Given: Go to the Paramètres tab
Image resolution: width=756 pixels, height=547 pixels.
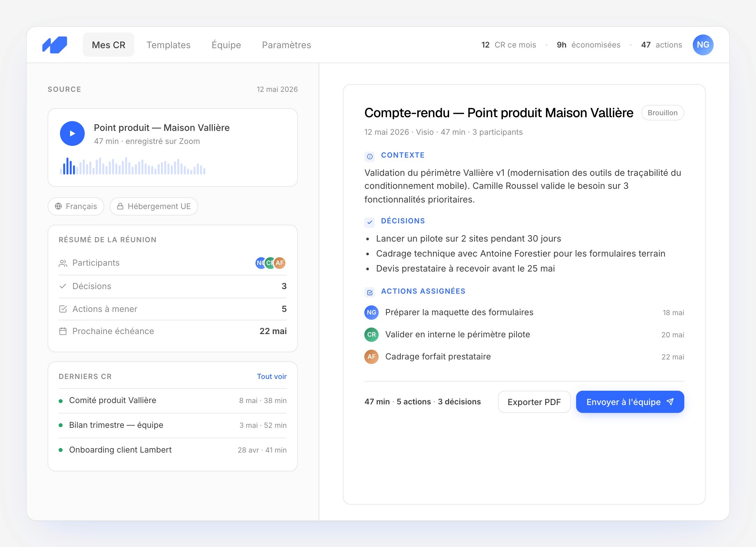Looking at the screenshot, I should pyautogui.click(x=286, y=45).
